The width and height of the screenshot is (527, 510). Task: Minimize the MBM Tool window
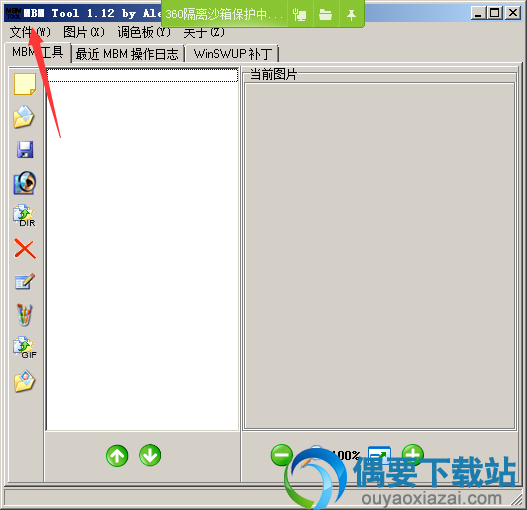[x=478, y=13]
